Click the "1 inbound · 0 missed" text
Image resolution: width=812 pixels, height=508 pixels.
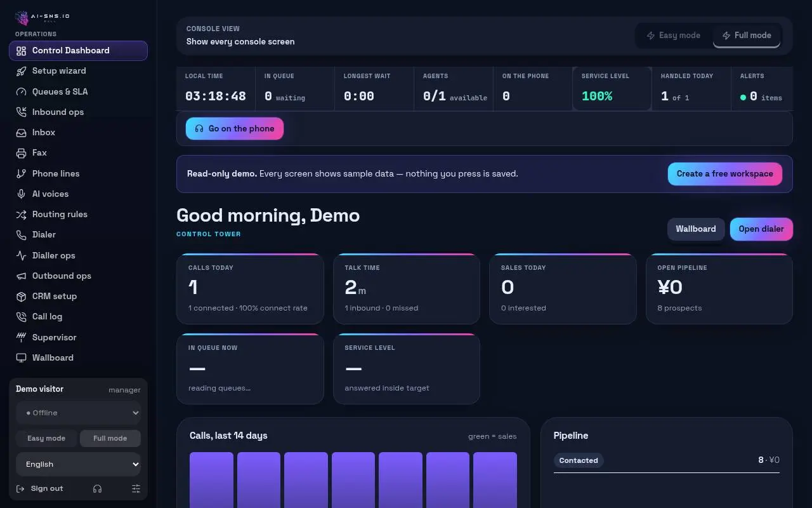[x=381, y=308]
